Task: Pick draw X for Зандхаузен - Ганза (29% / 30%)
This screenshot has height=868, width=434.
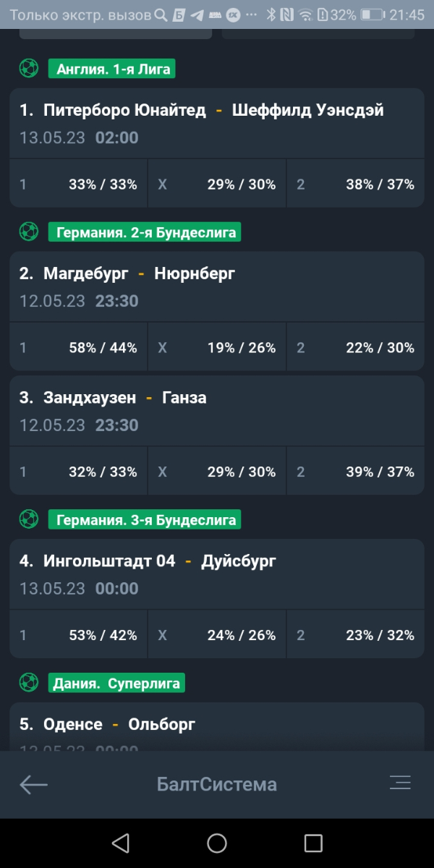Action: tap(217, 472)
